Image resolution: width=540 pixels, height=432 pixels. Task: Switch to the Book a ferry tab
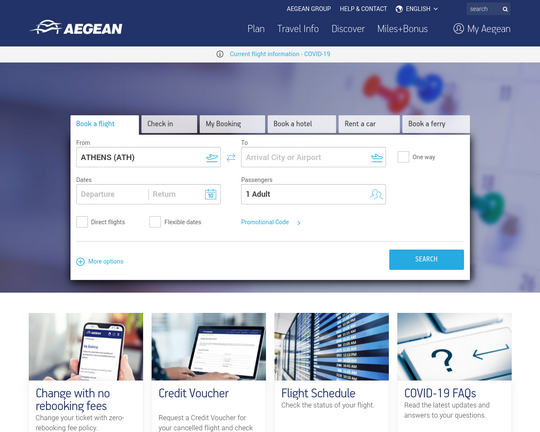(x=436, y=124)
